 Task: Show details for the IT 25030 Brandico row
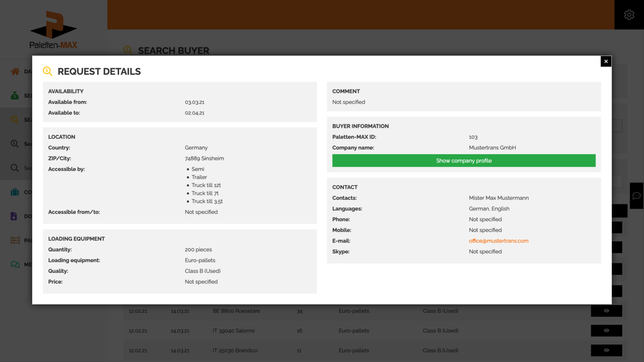(x=606, y=350)
